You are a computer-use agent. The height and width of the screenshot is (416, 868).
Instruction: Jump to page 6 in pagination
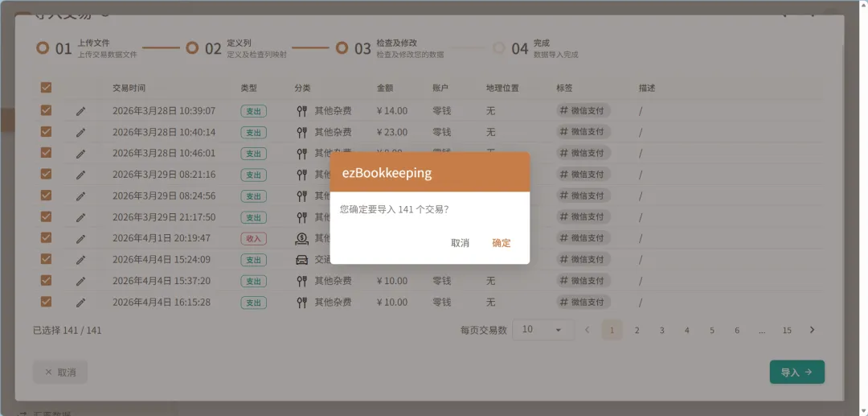(737, 330)
